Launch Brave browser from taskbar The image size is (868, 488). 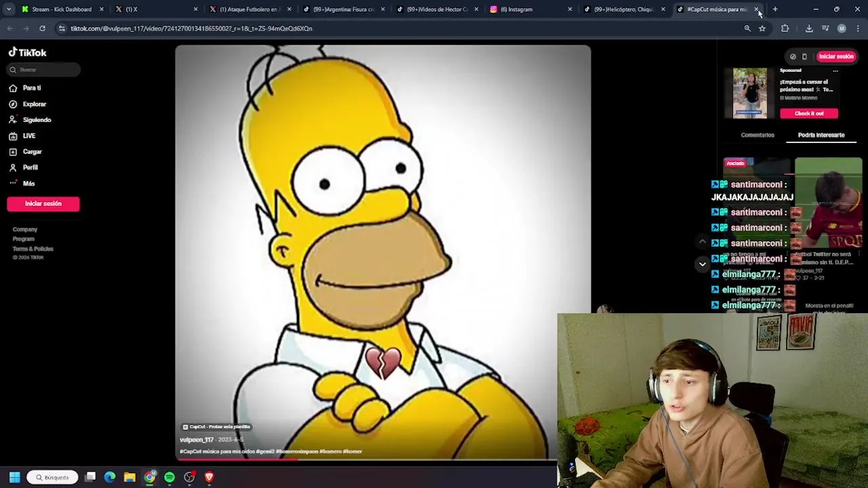[209, 477]
